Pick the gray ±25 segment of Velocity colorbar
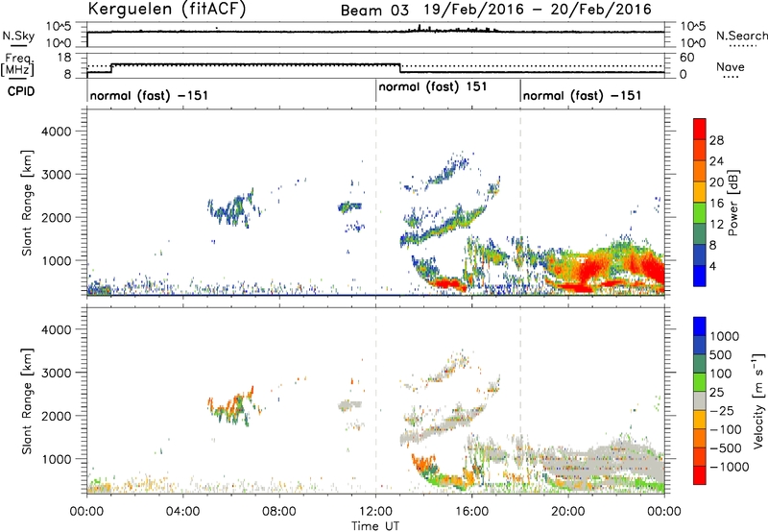The height and width of the screenshot is (532, 768). pos(700,401)
